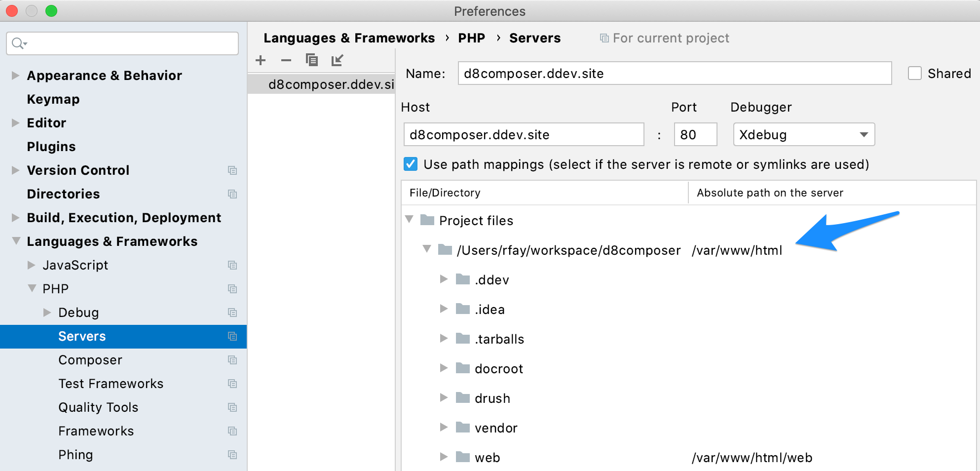This screenshot has height=471, width=980.
Task: Add a new server with the plus icon
Action: [261, 60]
